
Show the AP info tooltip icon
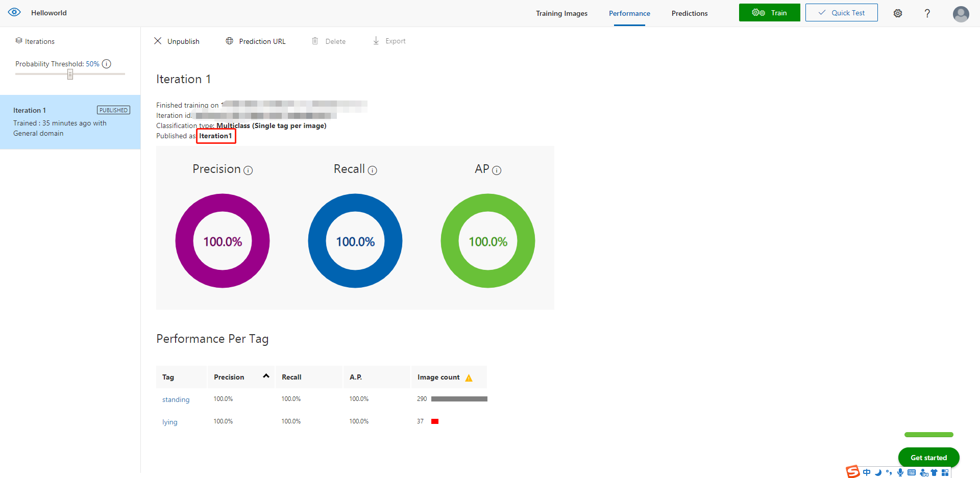click(x=497, y=170)
